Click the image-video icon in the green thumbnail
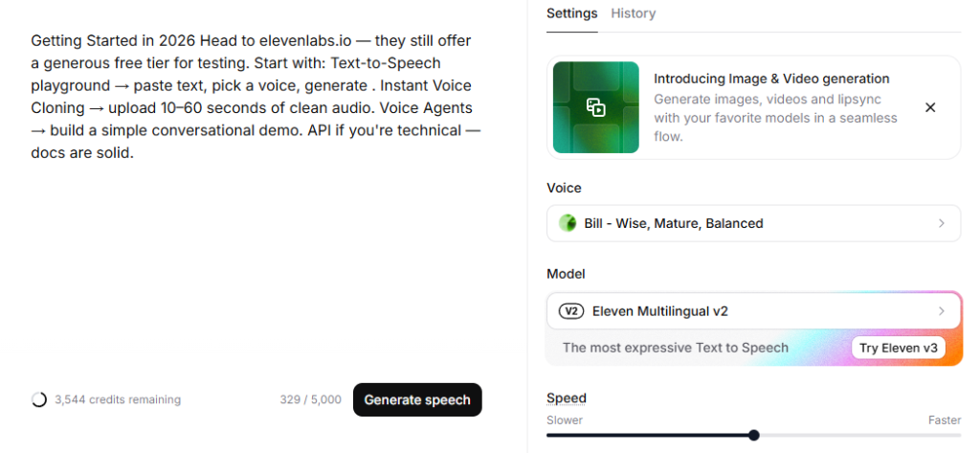This screenshot has width=980, height=453. 595,107
